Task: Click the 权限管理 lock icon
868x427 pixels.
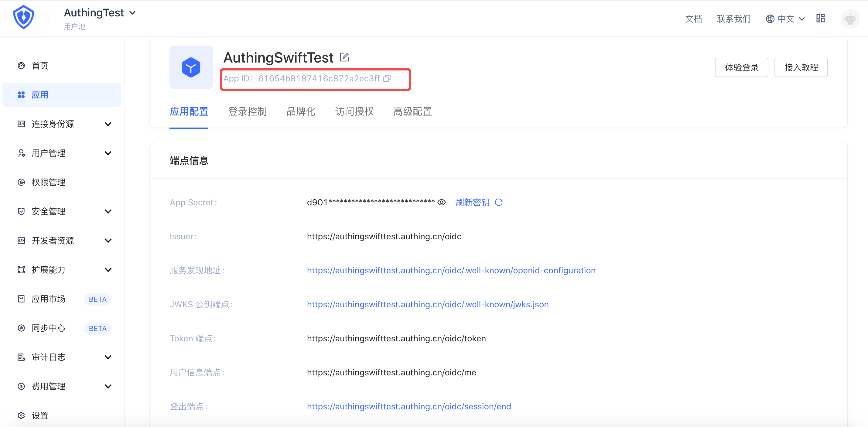Action: [21, 182]
